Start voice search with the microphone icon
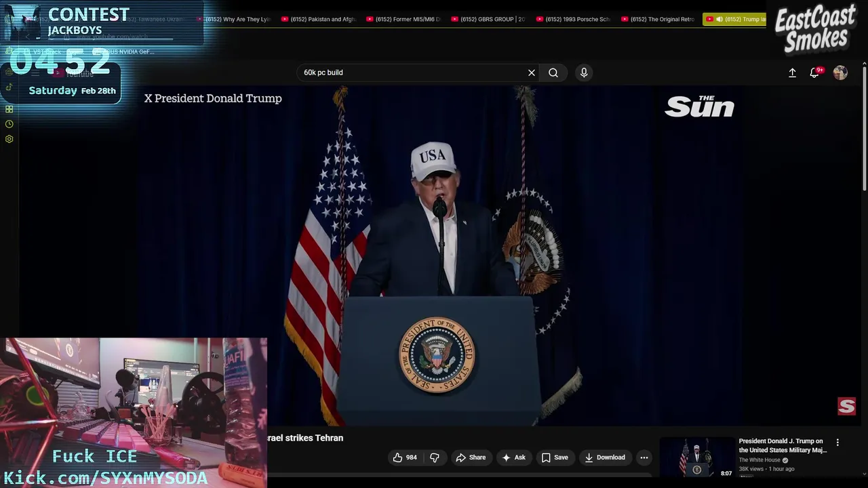The height and width of the screenshot is (488, 868). point(584,73)
